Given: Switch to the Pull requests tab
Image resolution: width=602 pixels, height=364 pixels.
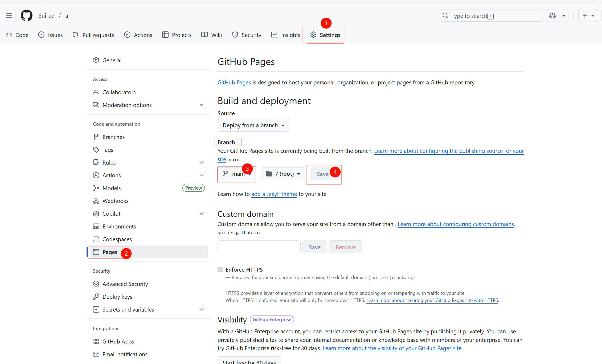Looking at the screenshot, I should click(x=93, y=35).
